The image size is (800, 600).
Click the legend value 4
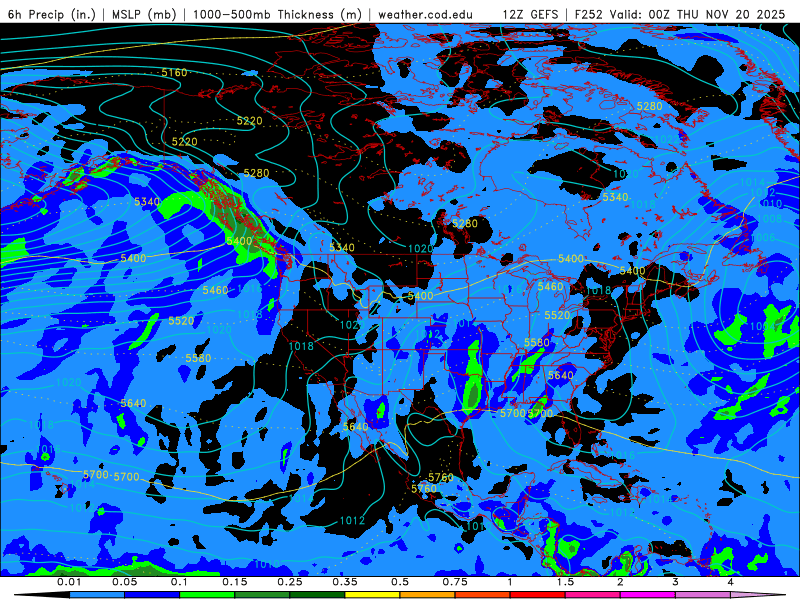coord(731,582)
